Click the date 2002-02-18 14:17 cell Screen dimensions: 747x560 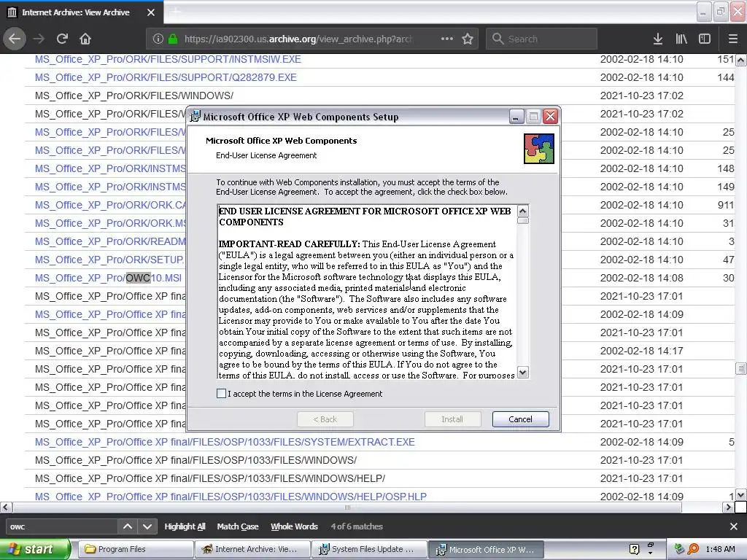[641, 351]
